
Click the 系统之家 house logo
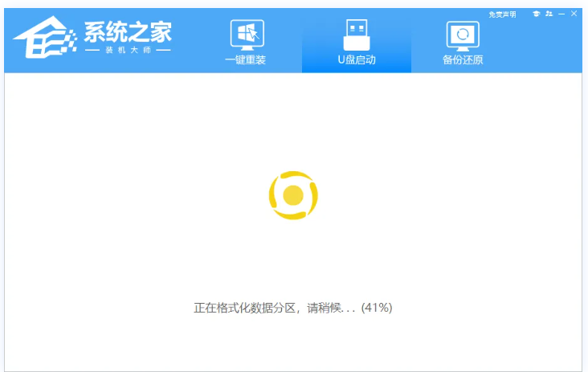click(45, 37)
